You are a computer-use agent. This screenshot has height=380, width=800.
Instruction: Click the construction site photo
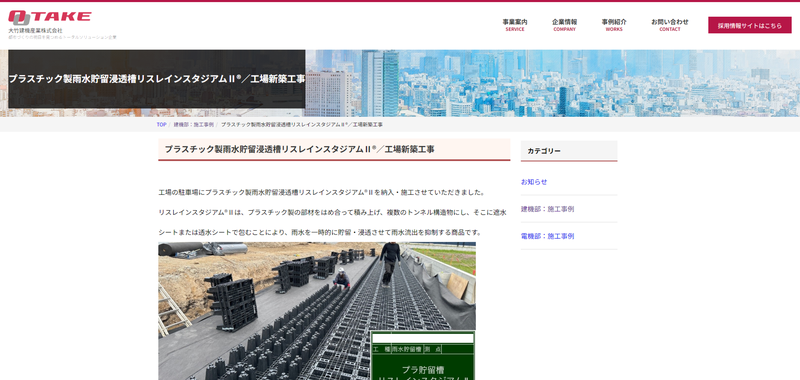(317, 311)
